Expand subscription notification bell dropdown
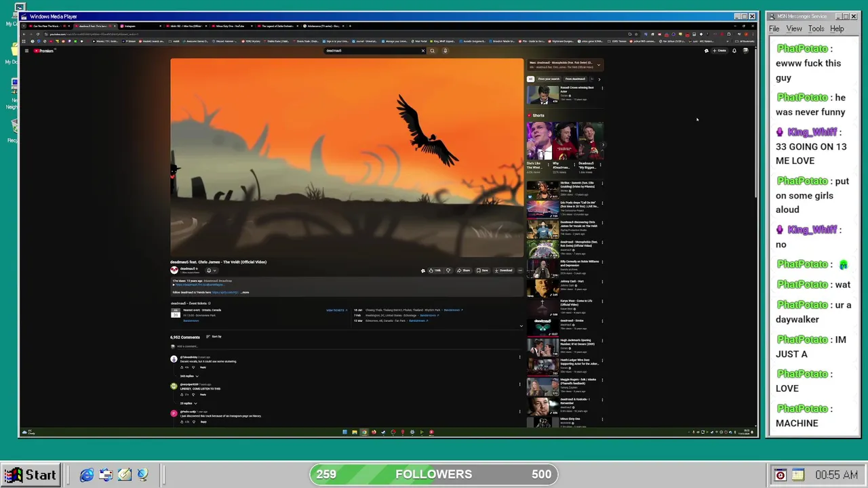 (x=210, y=270)
